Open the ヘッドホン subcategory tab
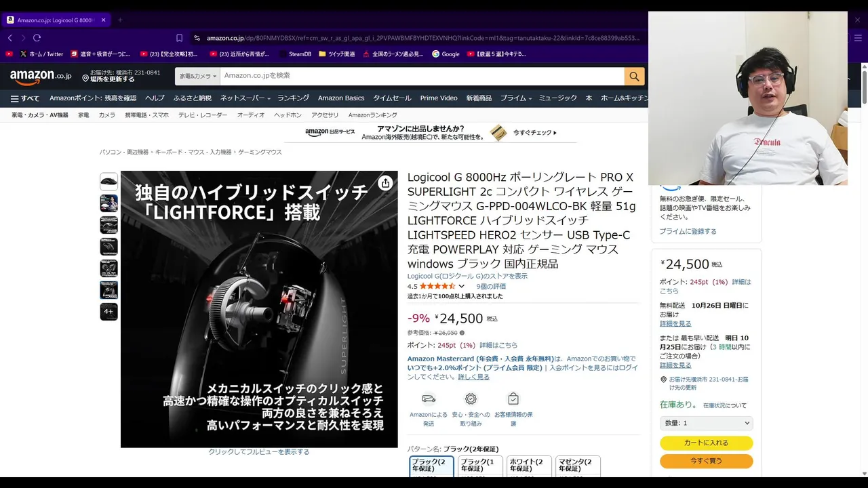This screenshot has height=488, width=868. pyautogui.click(x=288, y=115)
